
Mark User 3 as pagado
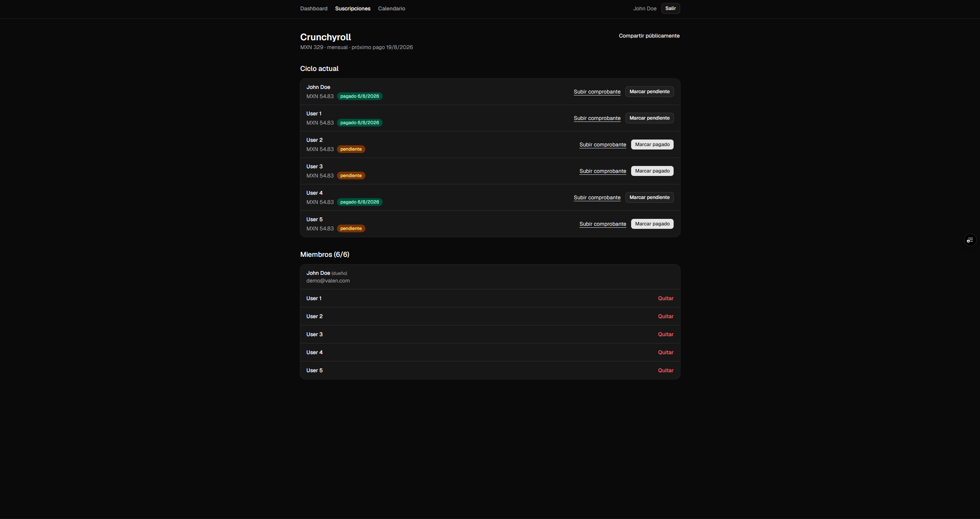click(652, 171)
